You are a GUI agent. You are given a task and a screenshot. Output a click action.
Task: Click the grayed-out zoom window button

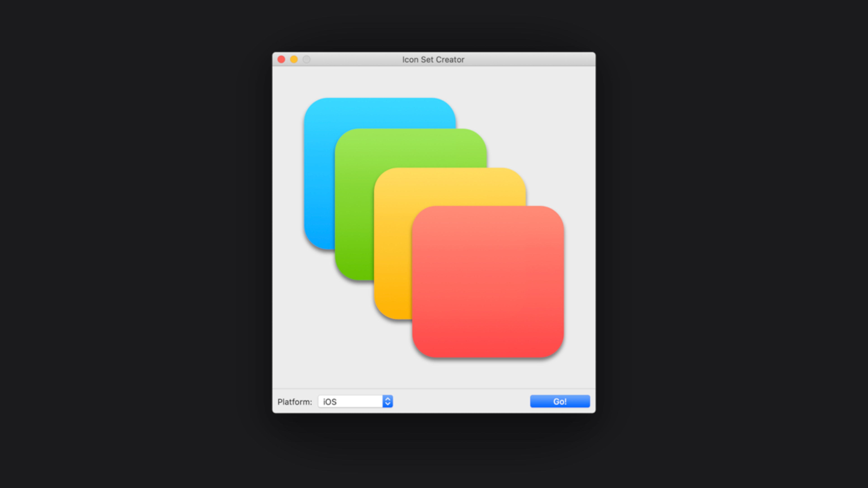tap(306, 60)
